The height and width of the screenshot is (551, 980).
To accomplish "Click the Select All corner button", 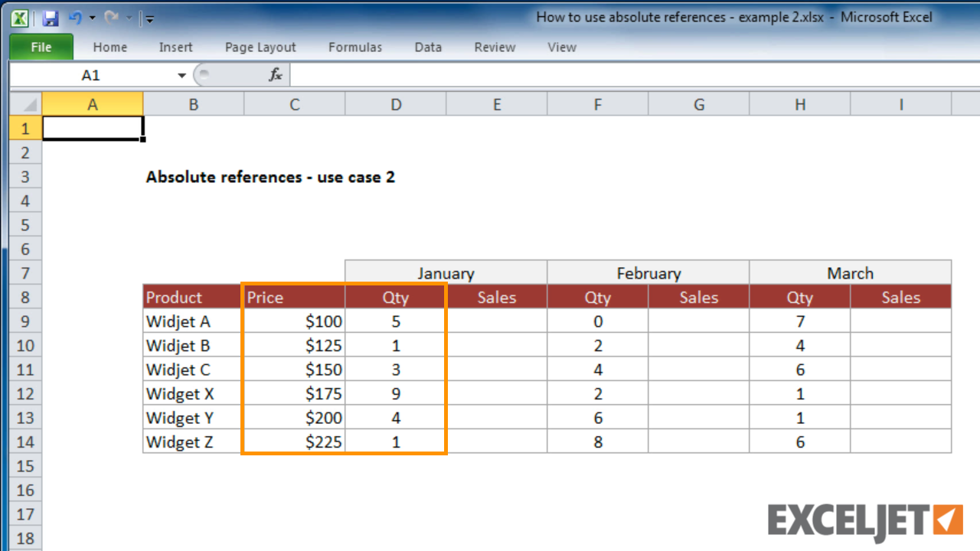I will (x=26, y=104).
